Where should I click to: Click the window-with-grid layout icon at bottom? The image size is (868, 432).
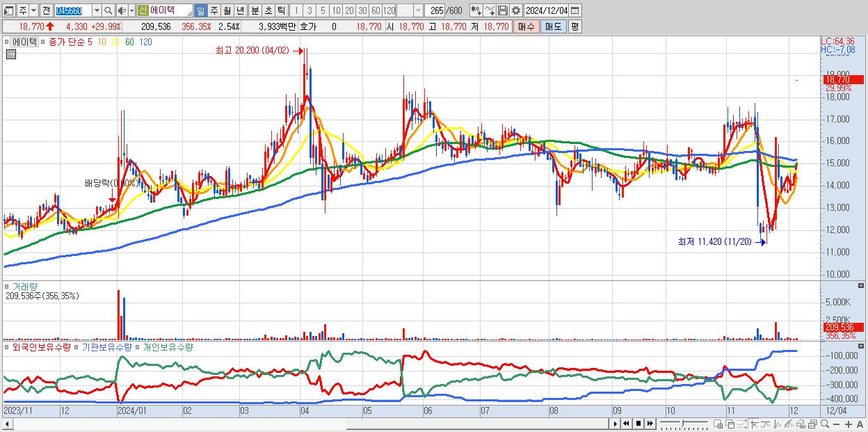click(x=718, y=424)
